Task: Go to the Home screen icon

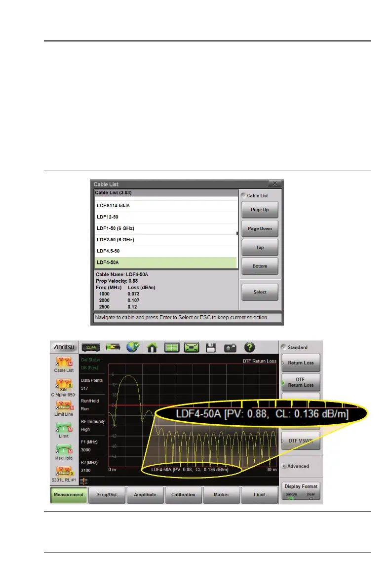Action: [x=152, y=348]
